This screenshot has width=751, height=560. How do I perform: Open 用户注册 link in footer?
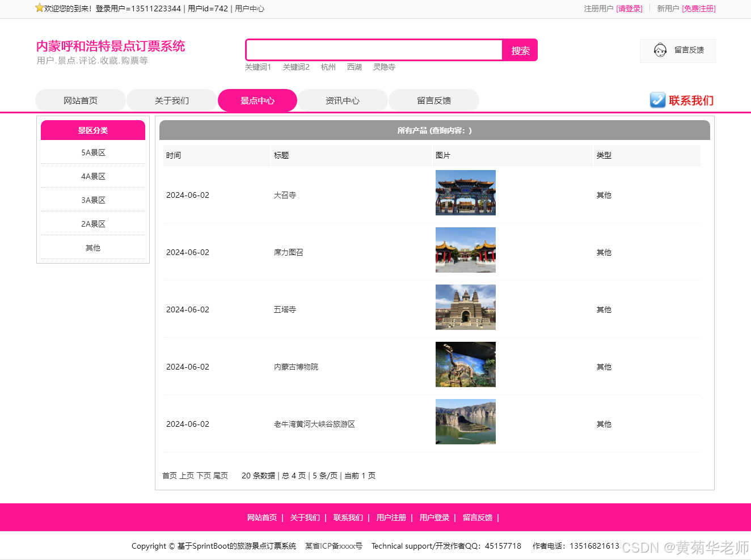[391, 517]
